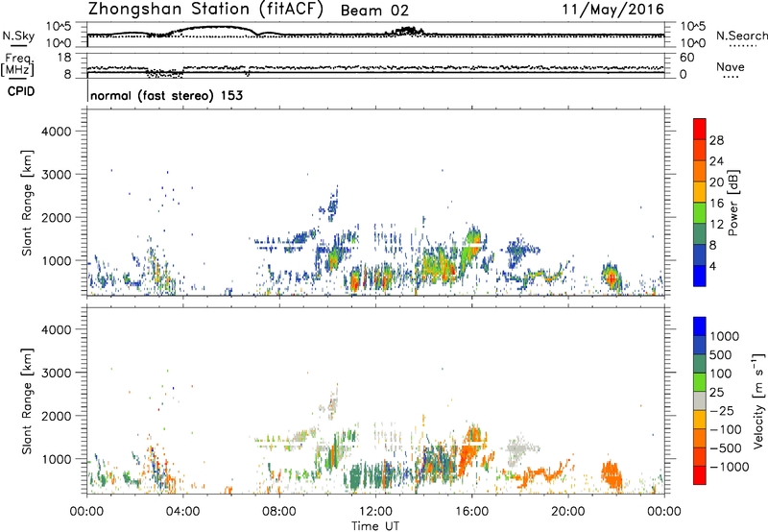The height and width of the screenshot is (532, 768).
Task: Click the 'Beam 02' label
Action: pos(374,11)
